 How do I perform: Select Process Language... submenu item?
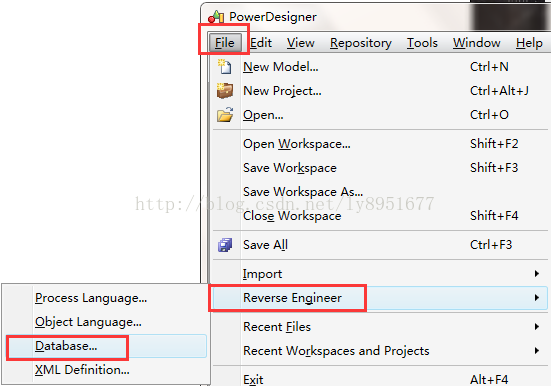[106, 298]
